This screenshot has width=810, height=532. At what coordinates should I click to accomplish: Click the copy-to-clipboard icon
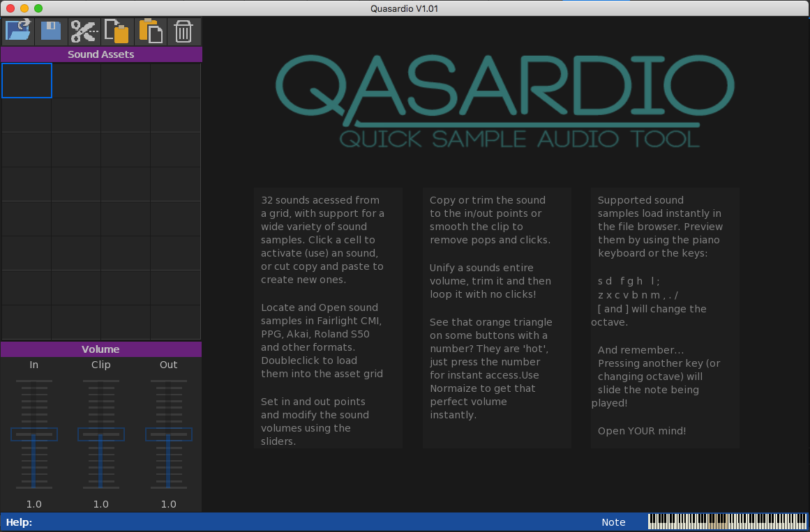[x=117, y=32]
